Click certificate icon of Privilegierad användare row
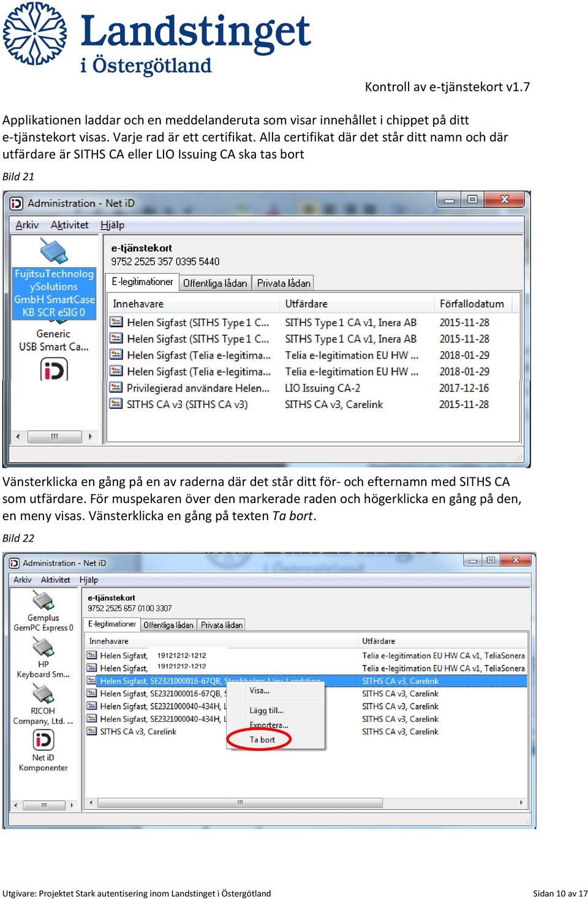This screenshot has height=899, width=588. click(116, 387)
